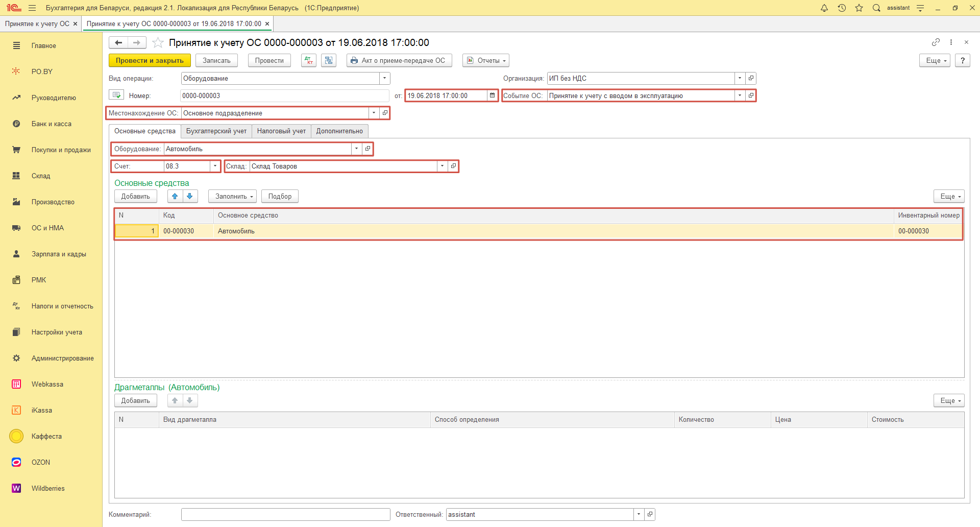Copy link to document via chain icon
Screen dimensions: 980x527
click(x=936, y=42)
